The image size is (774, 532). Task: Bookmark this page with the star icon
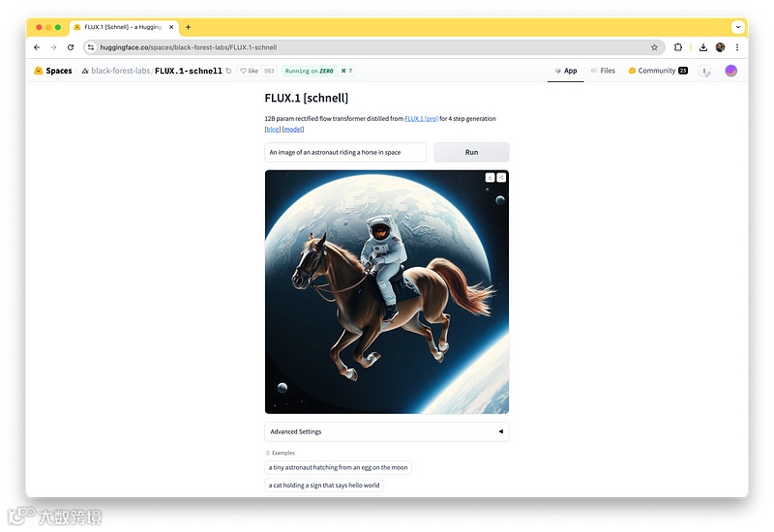654,47
